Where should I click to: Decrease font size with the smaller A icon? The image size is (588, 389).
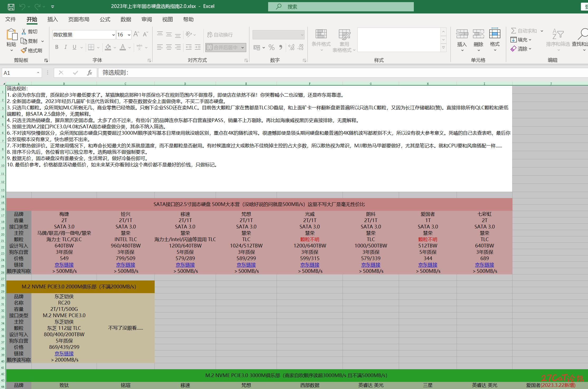point(145,34)
